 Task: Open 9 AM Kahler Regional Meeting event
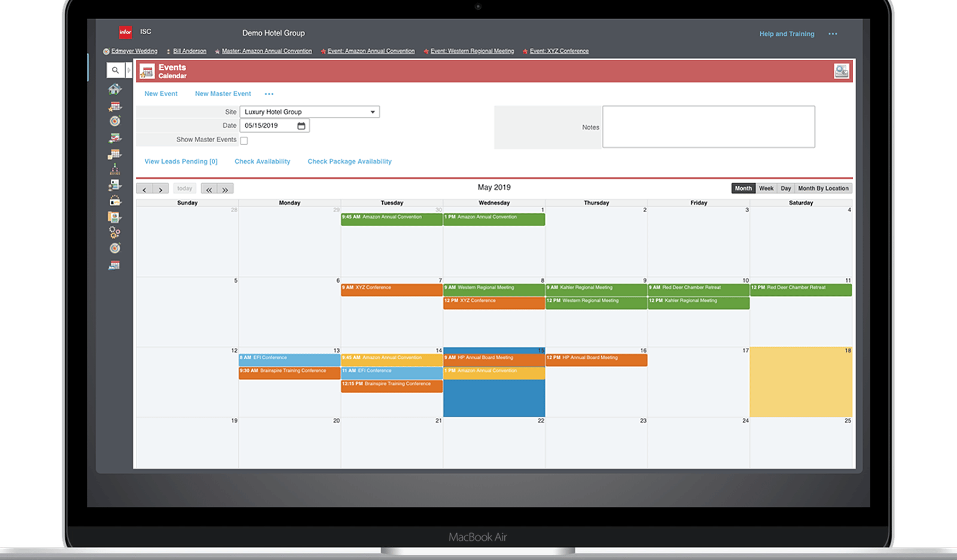[x=596, y=290]
